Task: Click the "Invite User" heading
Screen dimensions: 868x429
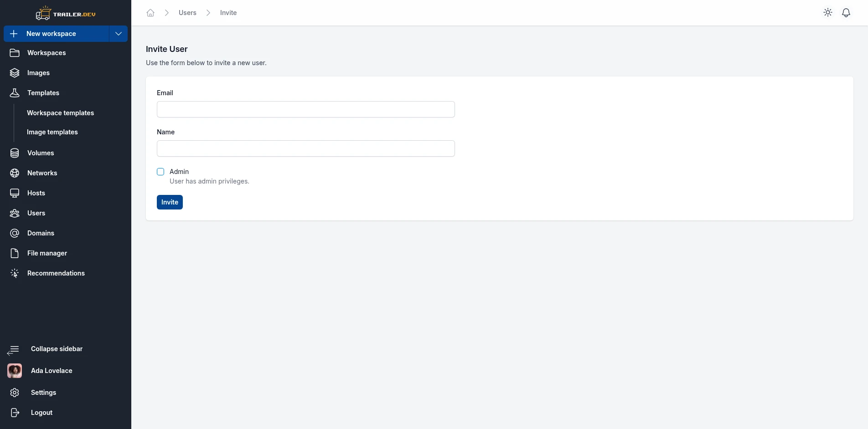Action: pos(167,49)
